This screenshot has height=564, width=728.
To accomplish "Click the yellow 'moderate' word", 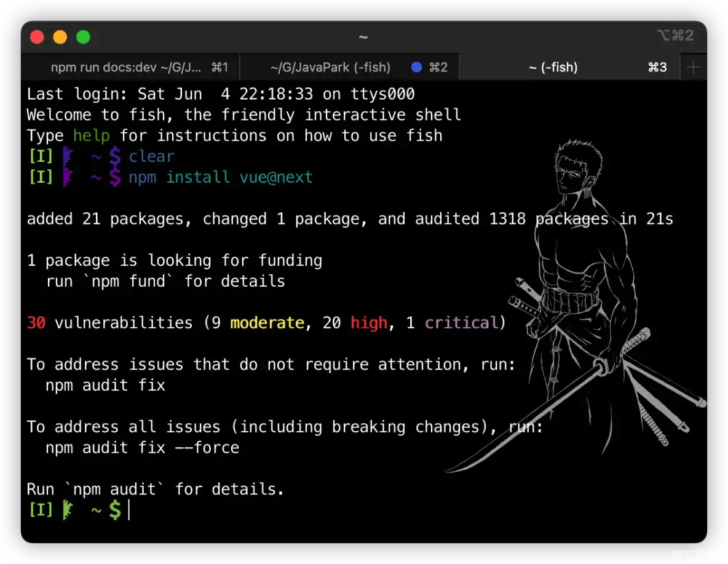I will coord(267,322).
